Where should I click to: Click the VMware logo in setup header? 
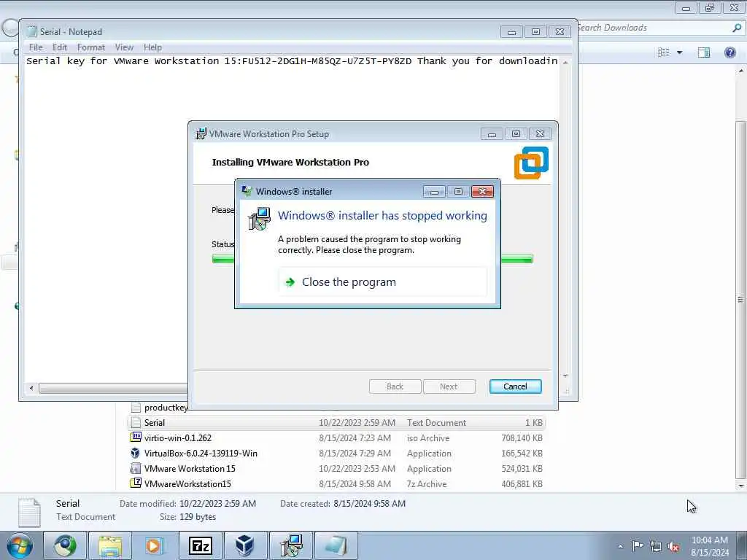531,163
